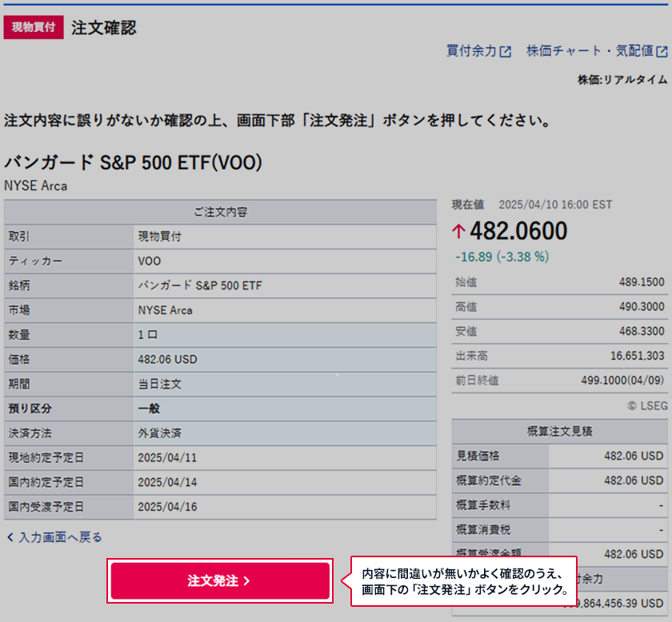Click the 概算手数料 row label

483,505
